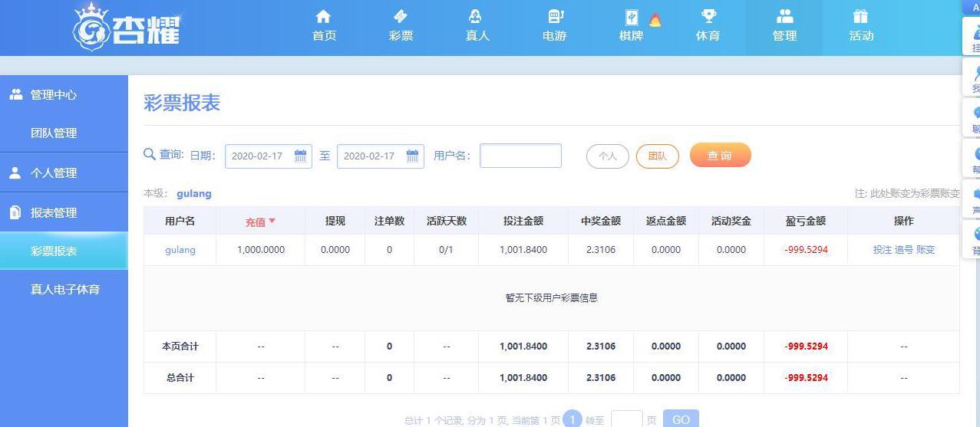Open 追号 link in gulang row
Viewport: 980px width, 427px height.
click(904, 250)
